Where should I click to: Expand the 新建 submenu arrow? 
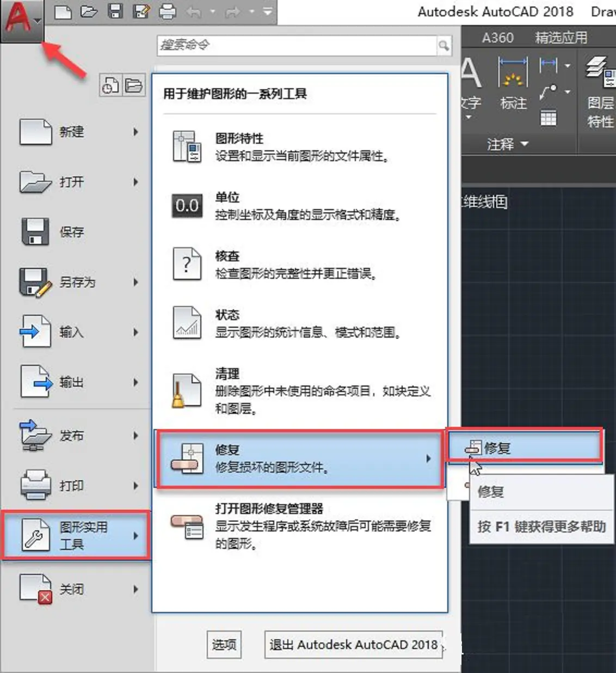coord(135,132)
